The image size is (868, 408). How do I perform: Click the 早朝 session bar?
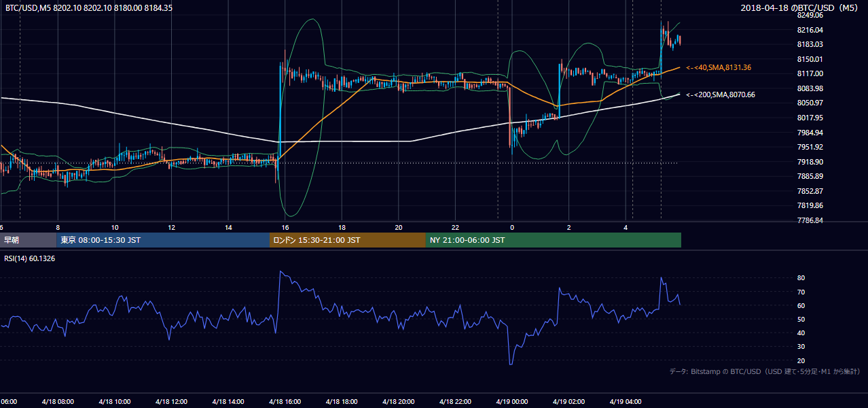coord(28,240)
